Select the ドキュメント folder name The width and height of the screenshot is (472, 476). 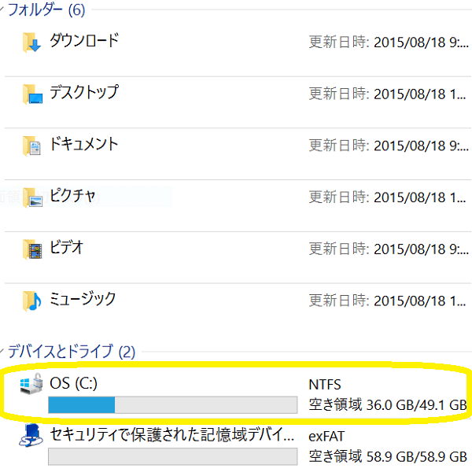coord(83,144)
